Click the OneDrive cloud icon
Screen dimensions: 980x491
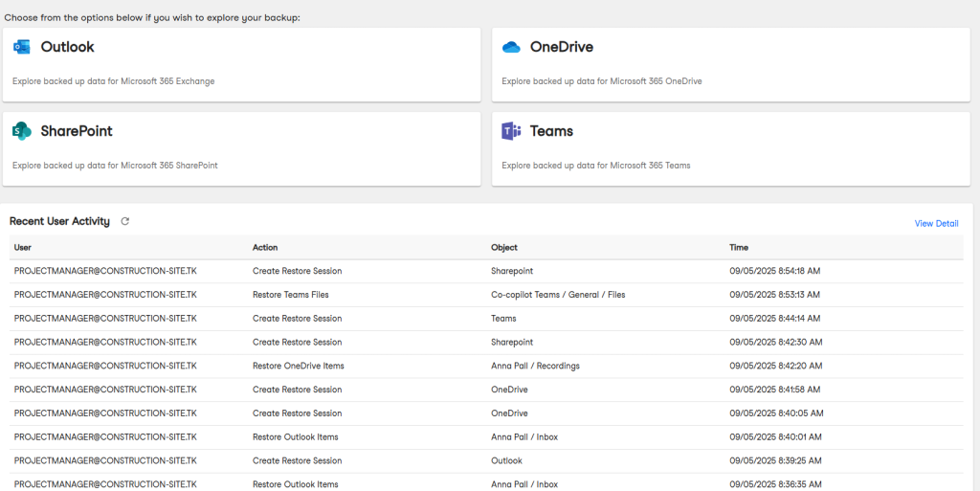511,47
